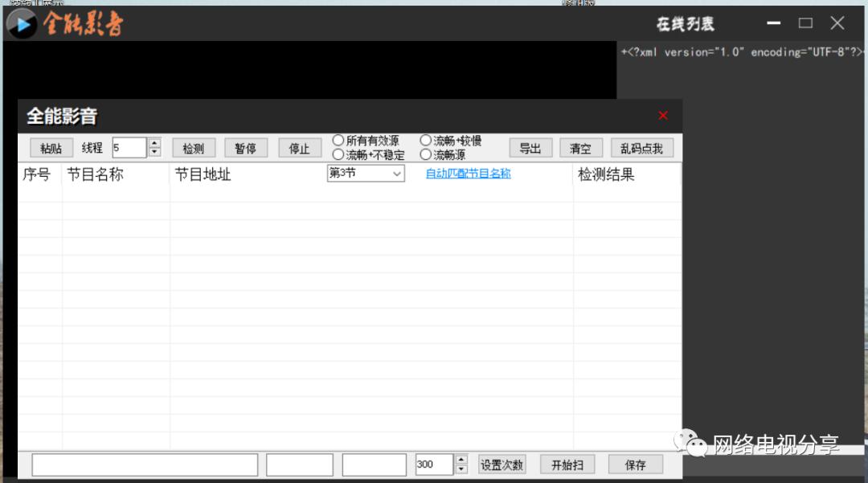This screenshot has height=483, width=868.
Task: Minimize the main player window
Action: point(774,23)
